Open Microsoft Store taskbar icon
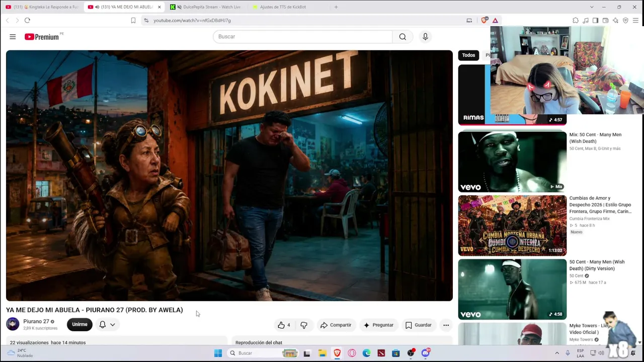This screenshot has width=644, height=362. [396, 353]
